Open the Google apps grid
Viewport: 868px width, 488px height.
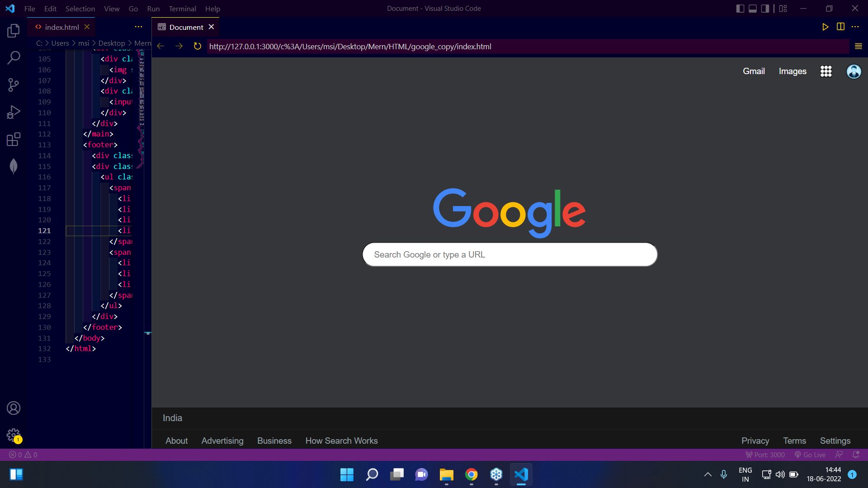[x=826, y=71]
